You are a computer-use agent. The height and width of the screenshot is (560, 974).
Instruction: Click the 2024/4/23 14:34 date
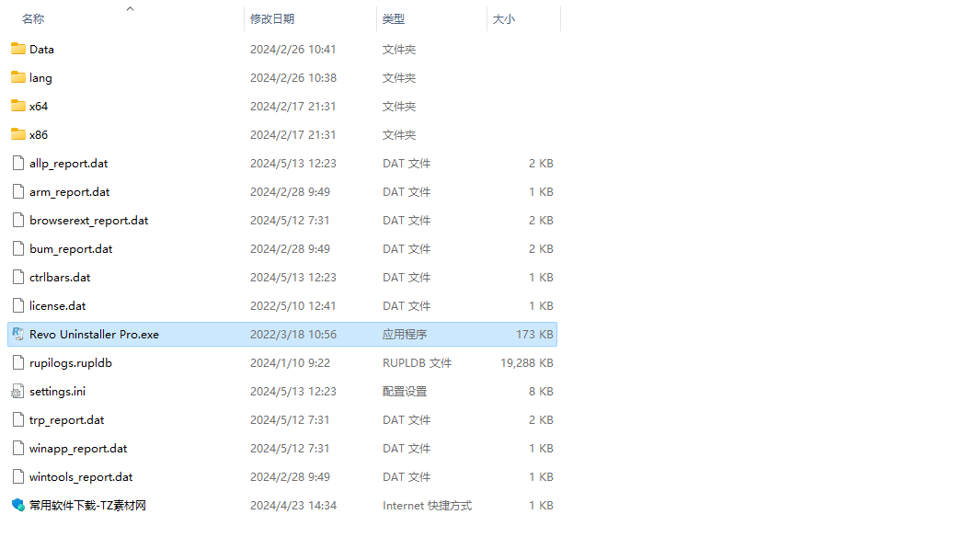(293, 506)
